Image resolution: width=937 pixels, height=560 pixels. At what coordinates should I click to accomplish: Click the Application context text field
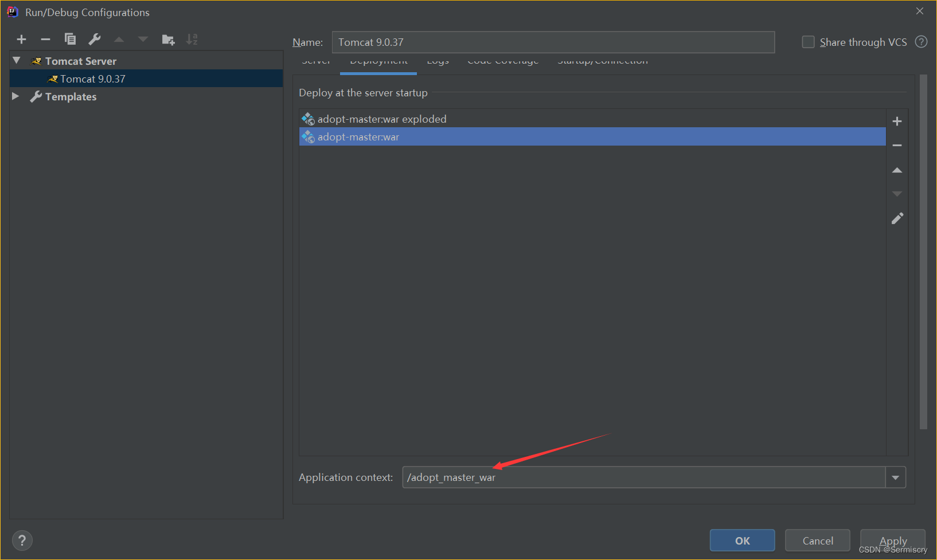pos(644,477)
